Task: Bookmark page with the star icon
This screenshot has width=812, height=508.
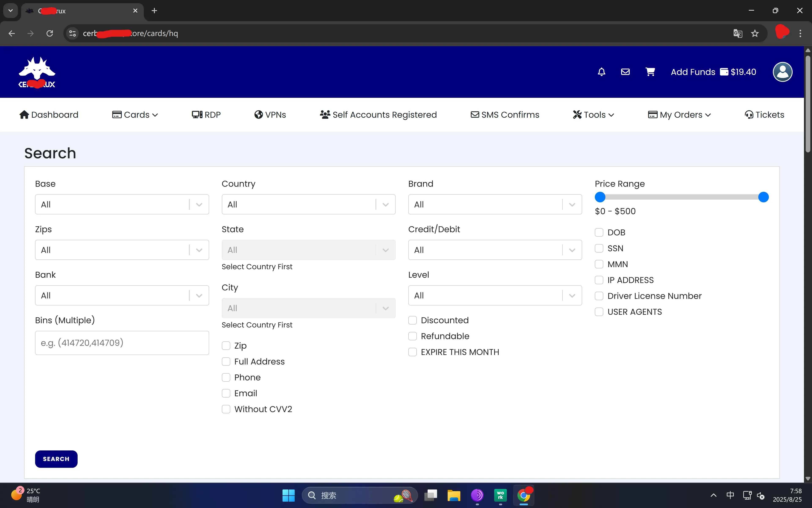Action: pos(755,33)
